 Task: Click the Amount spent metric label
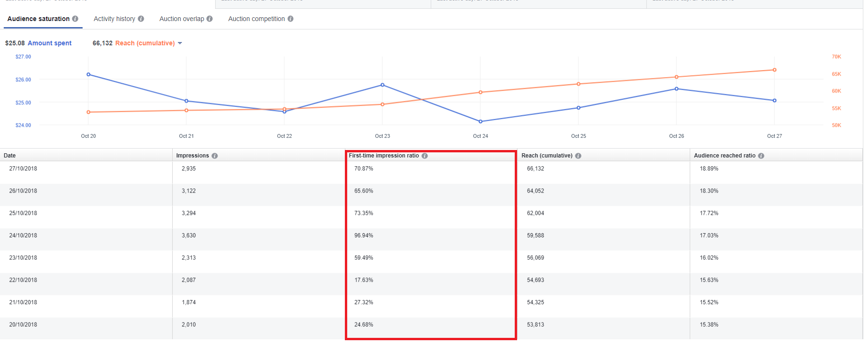point(49,43)
